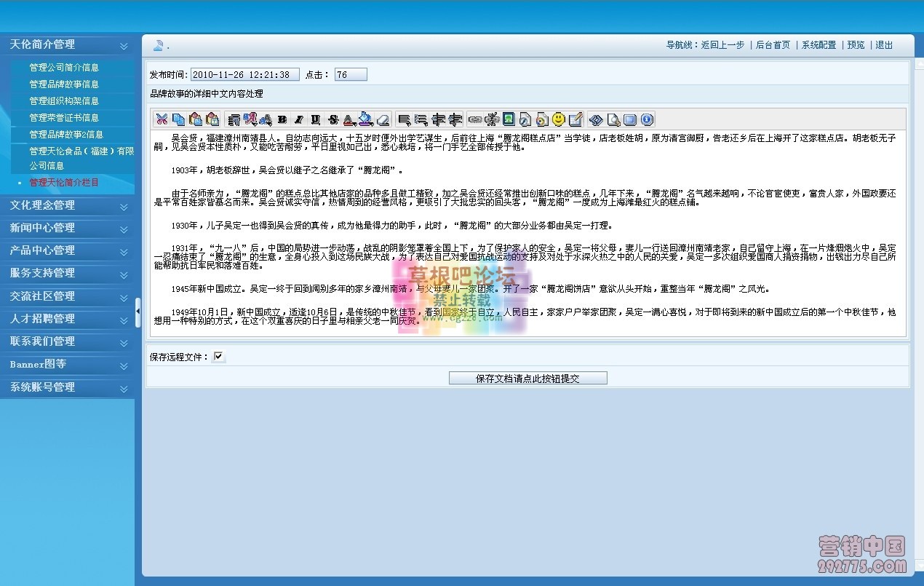This screenshot has height=586, width=924.
Task: Apply underline formatting in the editor
Action: pos(315,119)
